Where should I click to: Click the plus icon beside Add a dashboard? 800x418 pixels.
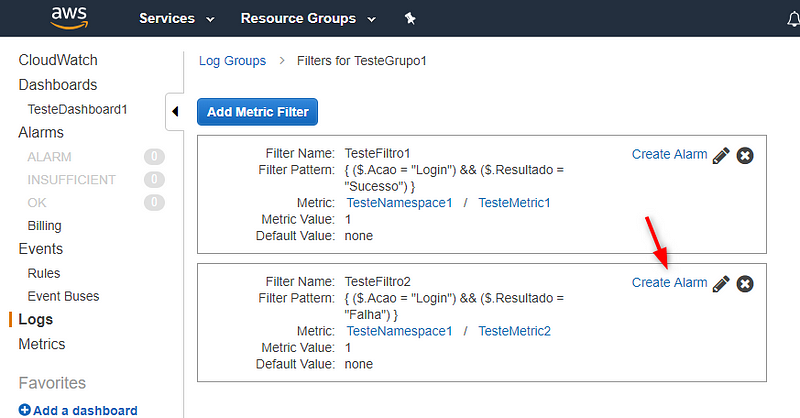24,409
